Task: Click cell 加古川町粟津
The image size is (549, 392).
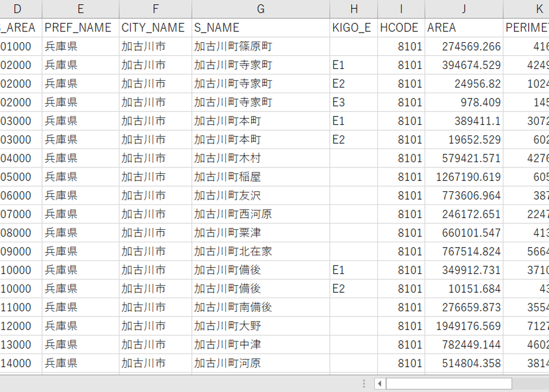Action: click(x=261, y=233)
